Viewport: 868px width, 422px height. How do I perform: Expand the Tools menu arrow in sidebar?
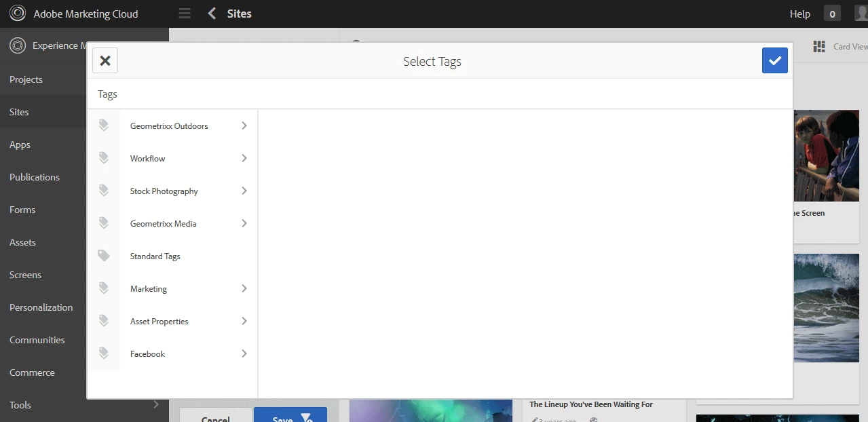[156, 404]
